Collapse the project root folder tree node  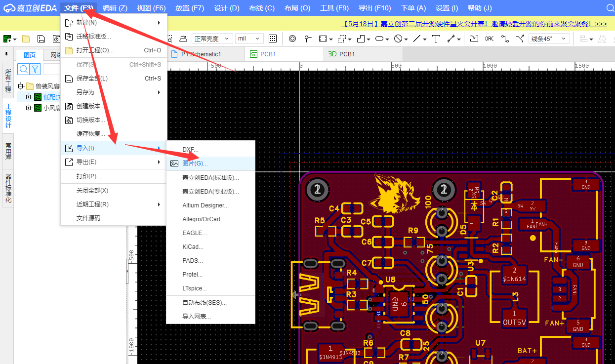tap(20, 86)
